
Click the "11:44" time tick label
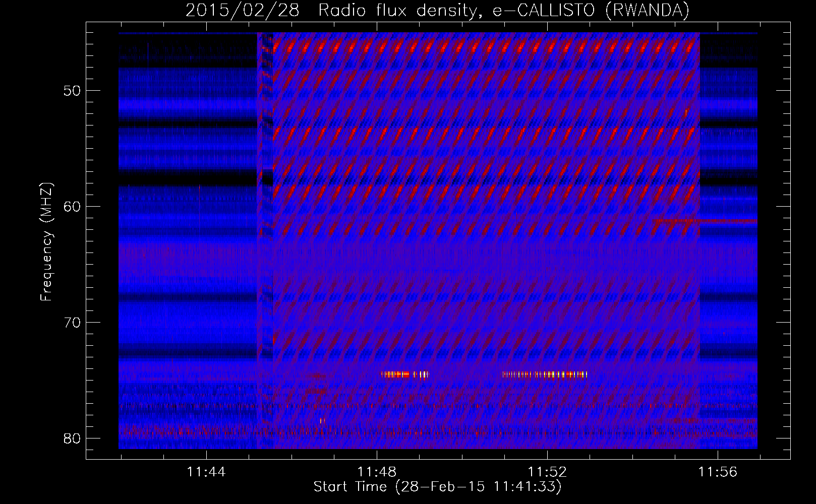coord(206,472)
